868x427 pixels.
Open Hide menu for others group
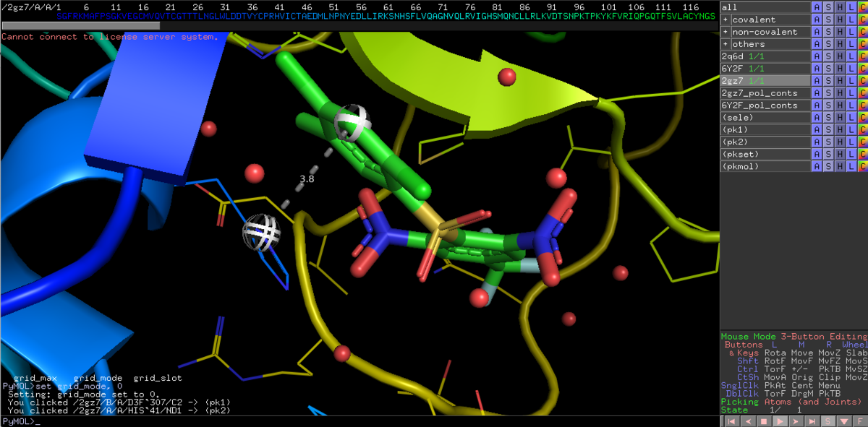[x=840, y=44]
